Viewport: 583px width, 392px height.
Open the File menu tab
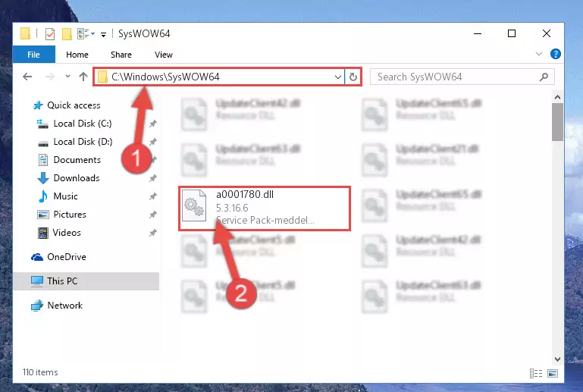34,55
